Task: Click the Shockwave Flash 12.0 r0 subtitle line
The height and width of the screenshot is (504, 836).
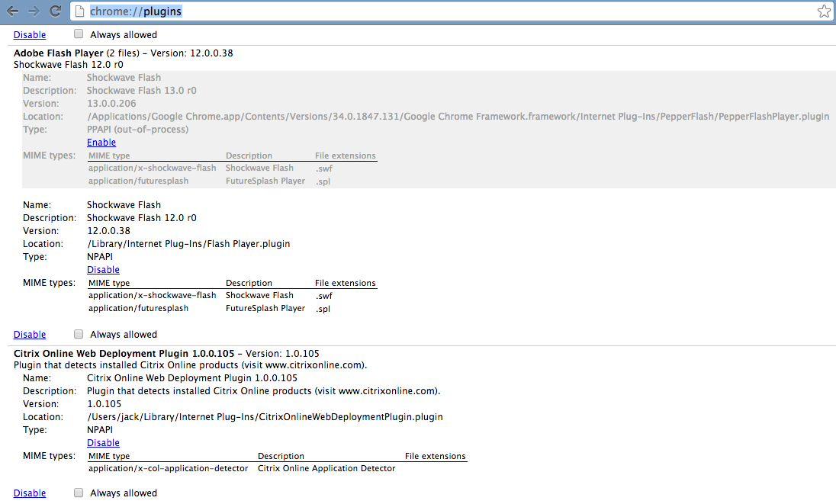Action: [x=68, y=65]
